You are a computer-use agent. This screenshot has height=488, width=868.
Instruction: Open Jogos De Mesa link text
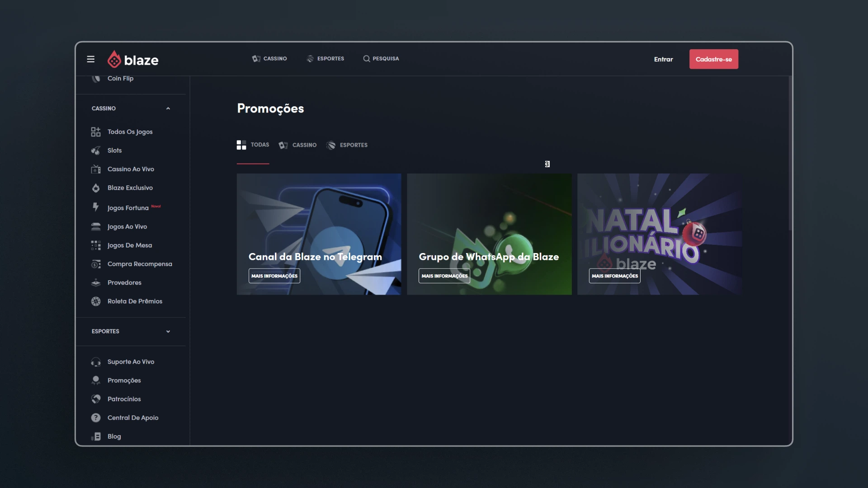(130, 245)
